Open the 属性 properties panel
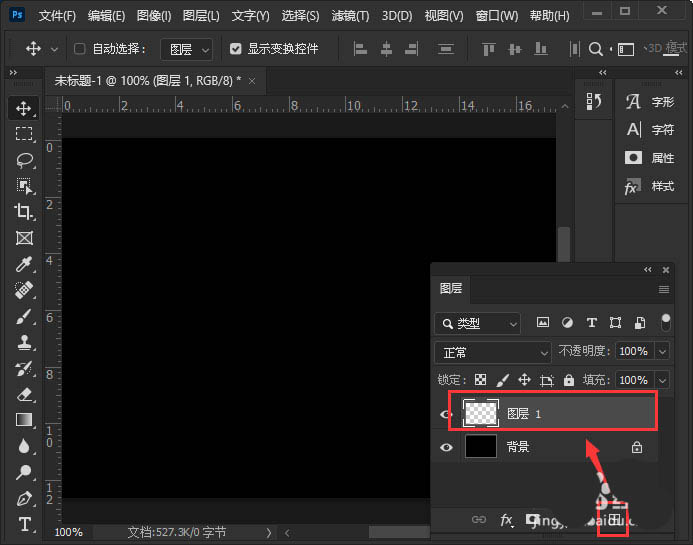The height and width of the screenshot is (545, 693). 650,158
